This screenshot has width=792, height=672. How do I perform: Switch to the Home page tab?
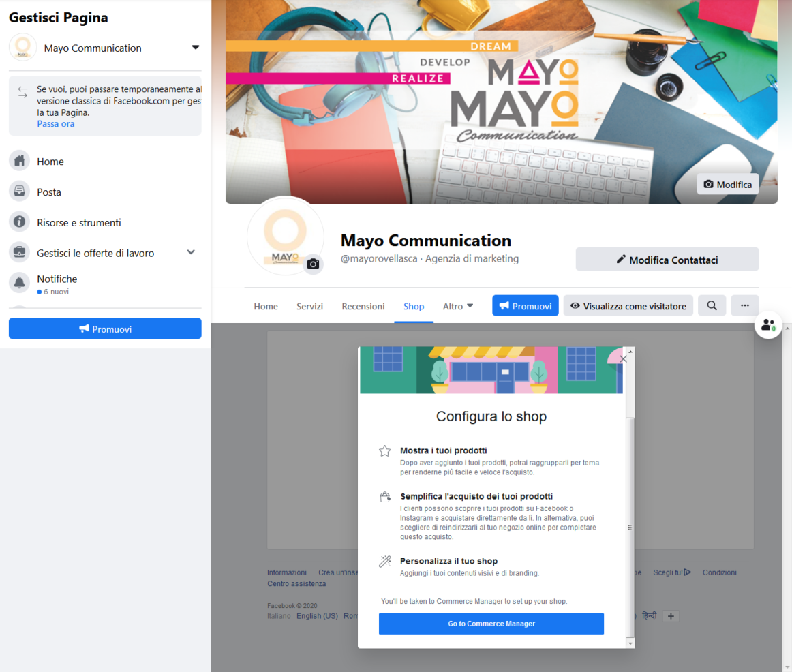266,306
